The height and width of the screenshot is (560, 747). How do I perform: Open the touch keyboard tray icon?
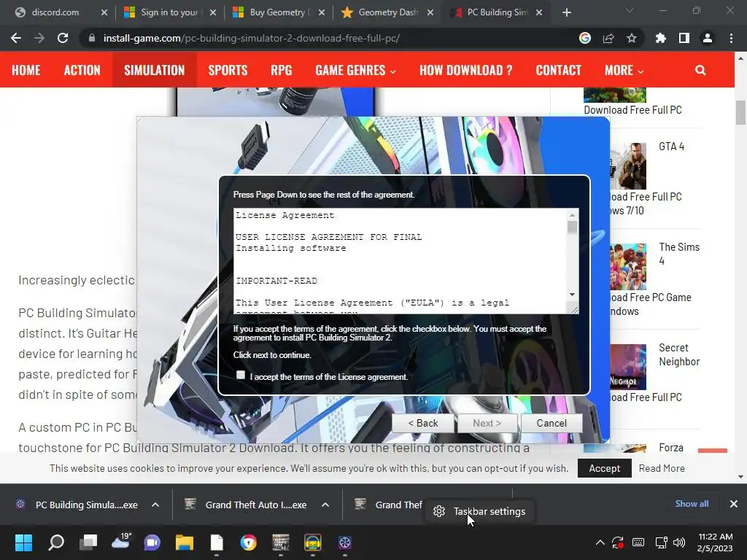coord(638,542)
